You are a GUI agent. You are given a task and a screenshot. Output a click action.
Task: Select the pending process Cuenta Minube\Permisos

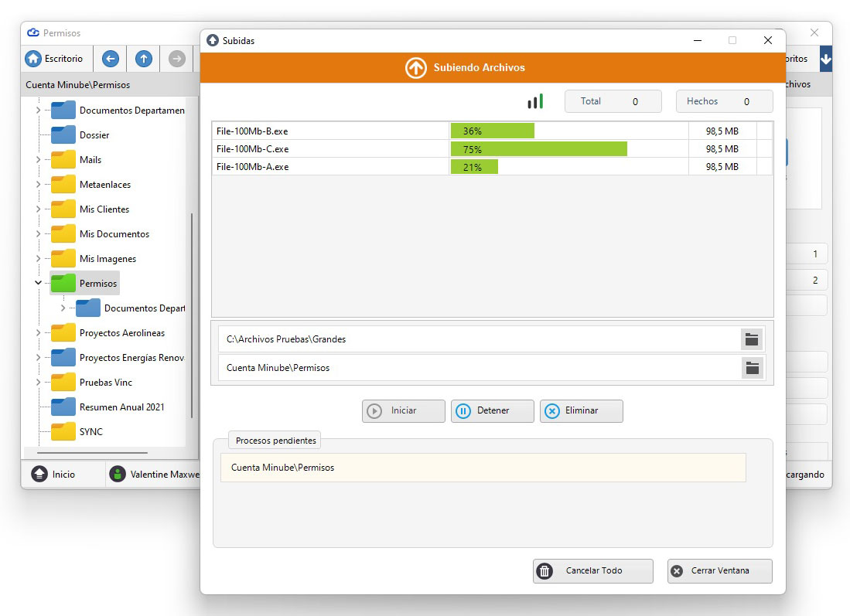pos(483,468)
